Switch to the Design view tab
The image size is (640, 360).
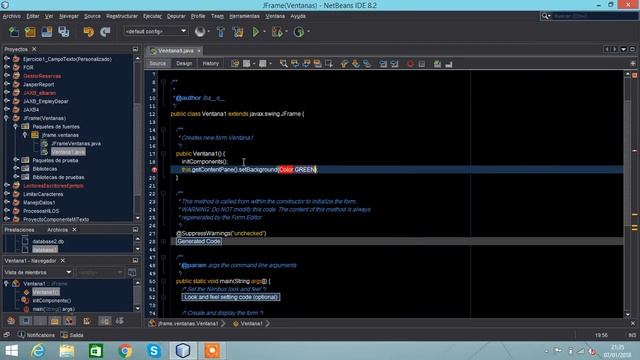[184, 64]
